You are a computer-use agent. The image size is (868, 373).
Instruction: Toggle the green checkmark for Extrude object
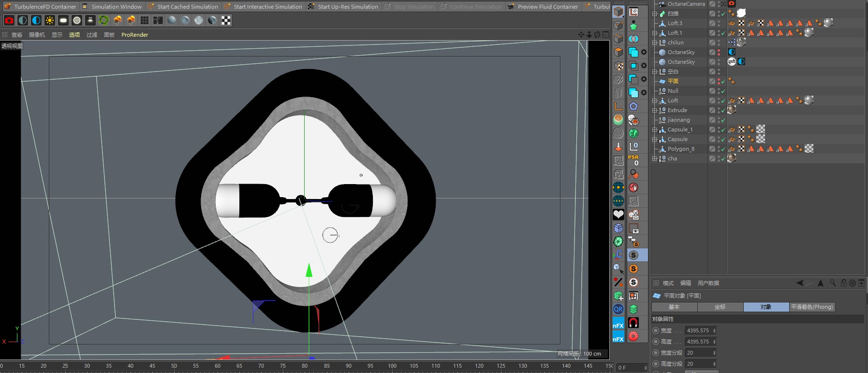click(723, 111)
